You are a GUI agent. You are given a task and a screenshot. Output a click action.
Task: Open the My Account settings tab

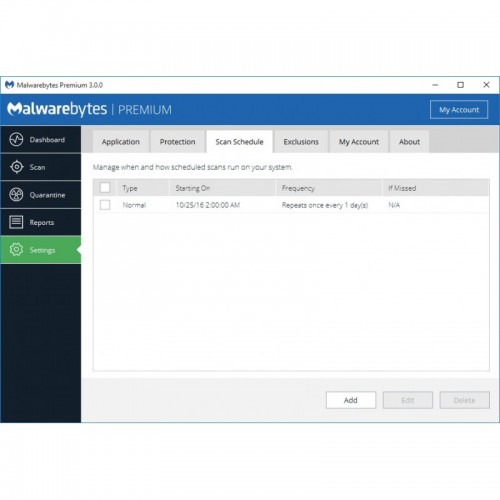click(x=359, y=142)
